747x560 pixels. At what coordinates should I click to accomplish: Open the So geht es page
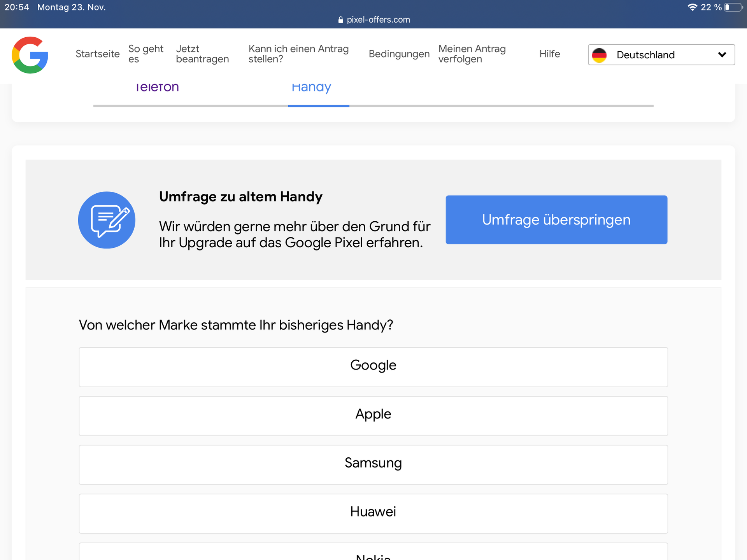point(146,54)
